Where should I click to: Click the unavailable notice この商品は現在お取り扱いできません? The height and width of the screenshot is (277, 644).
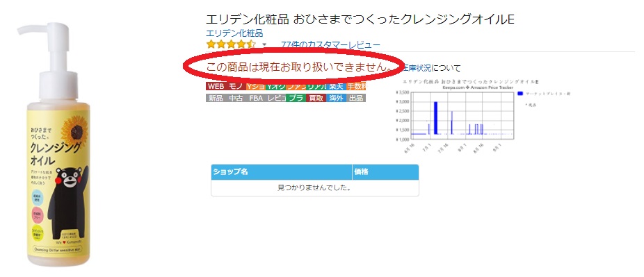coord(299,67)
